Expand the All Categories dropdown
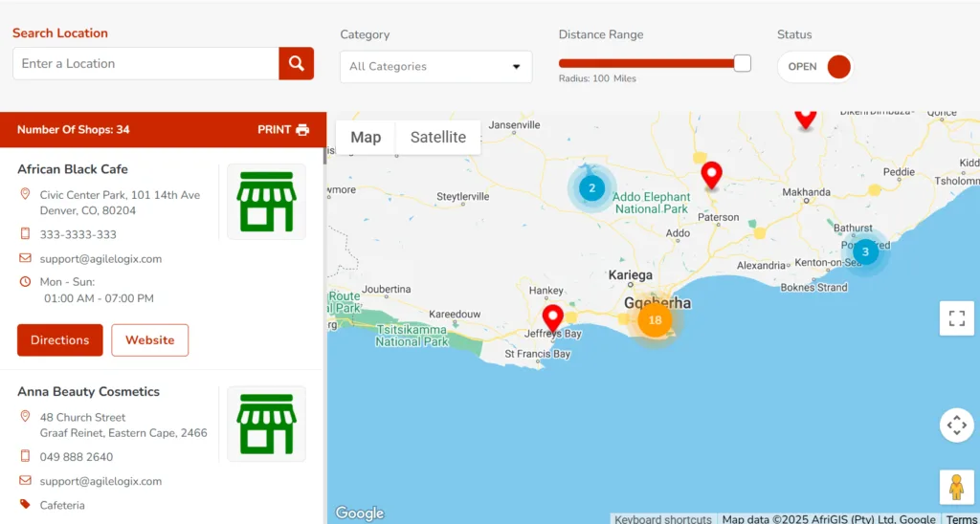The height and width of the screenshot is (524, 980). point(436,67)
